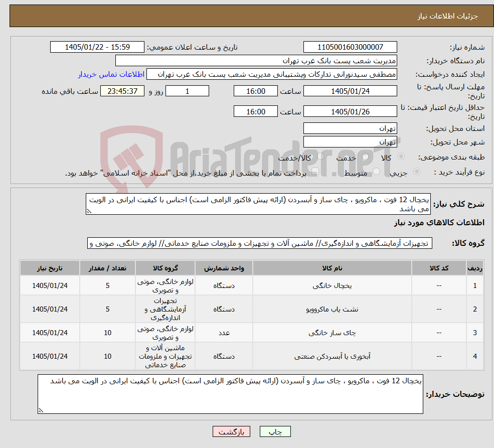Image resolution: width=494 pixels, height=448 pixels.
Task: Click the استان محل تحویل field
Action: tap(350, 128)
